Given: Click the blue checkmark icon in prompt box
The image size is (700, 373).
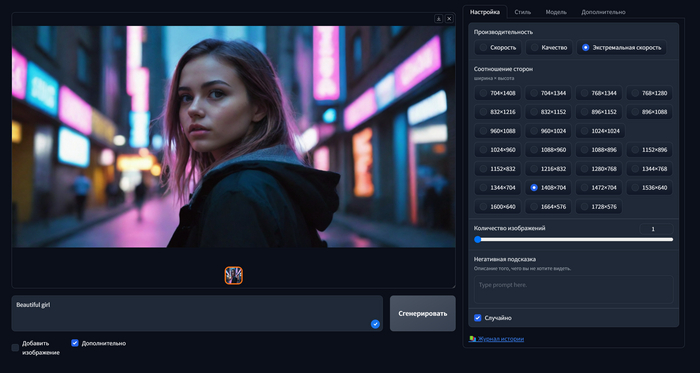Looking at the screenshot, I should [375, 324].
